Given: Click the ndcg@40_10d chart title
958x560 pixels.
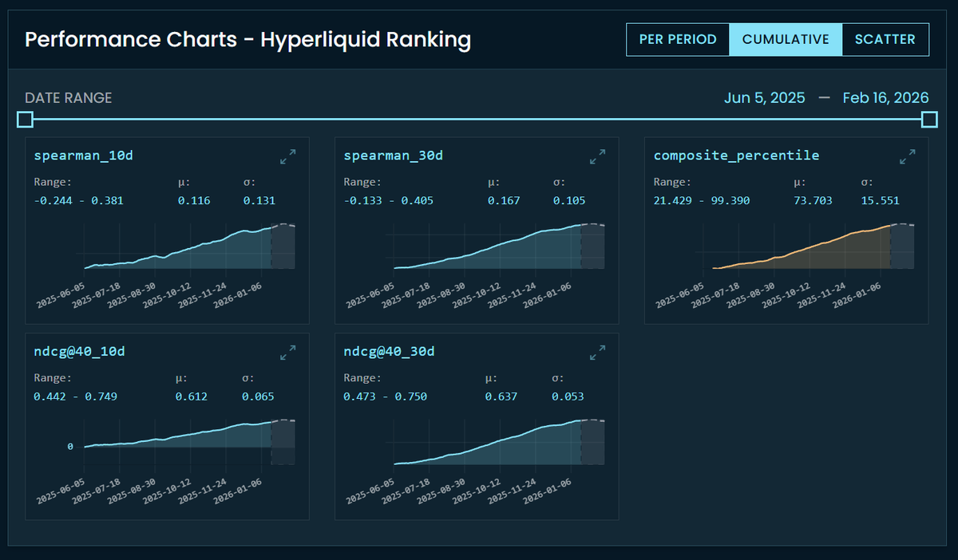Looking at the screenshot, I should point(80,351).
